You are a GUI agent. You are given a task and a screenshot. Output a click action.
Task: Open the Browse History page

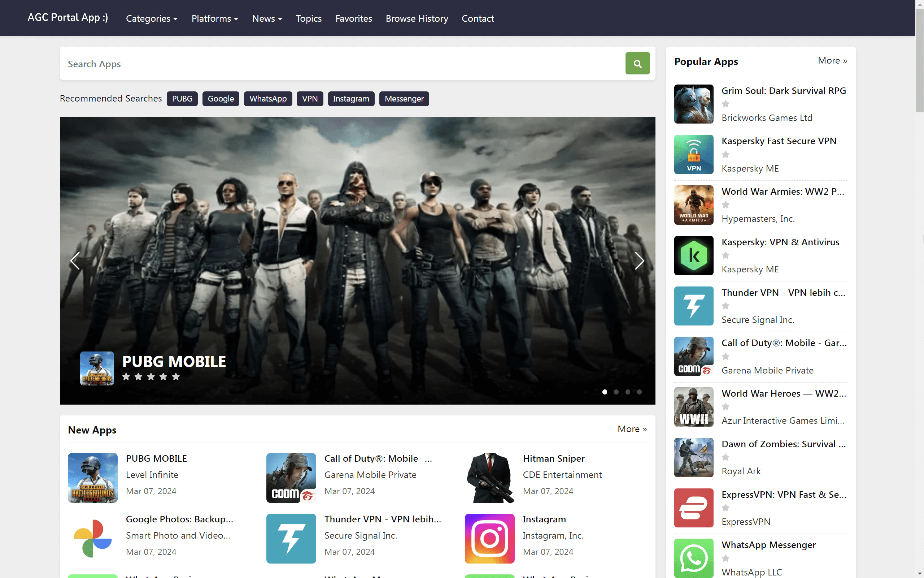[417, 18]
